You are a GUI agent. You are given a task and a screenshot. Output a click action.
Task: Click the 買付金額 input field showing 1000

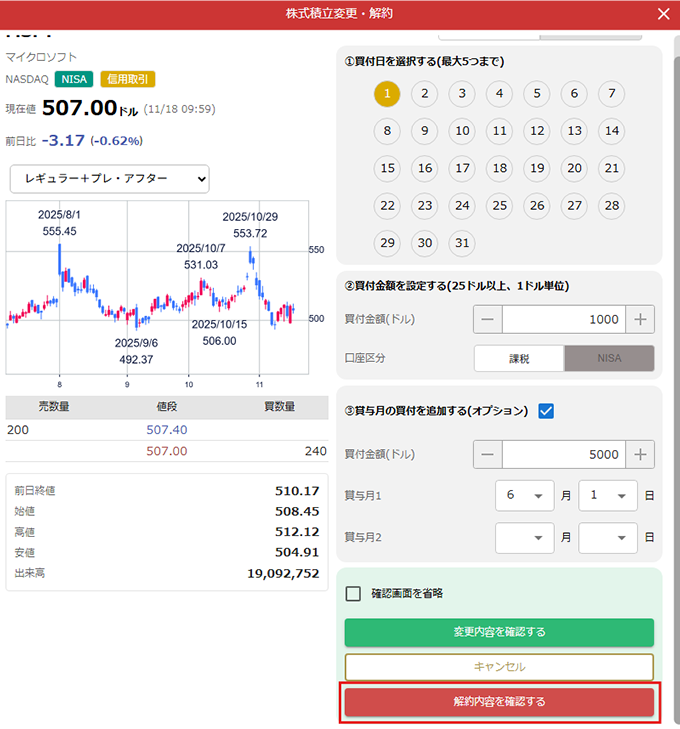pos(563,320)
